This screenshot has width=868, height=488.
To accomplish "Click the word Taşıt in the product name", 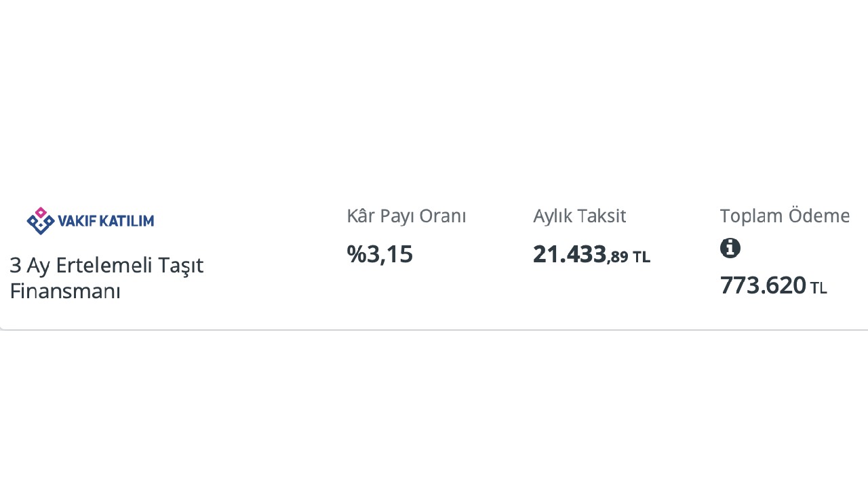I will click(x=181, y=265).
